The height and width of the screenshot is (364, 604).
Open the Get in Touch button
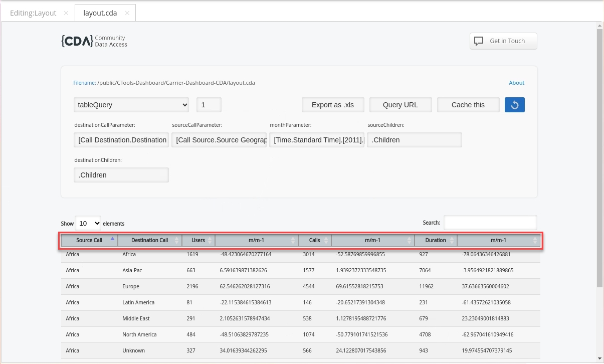[x=503, y=41]
